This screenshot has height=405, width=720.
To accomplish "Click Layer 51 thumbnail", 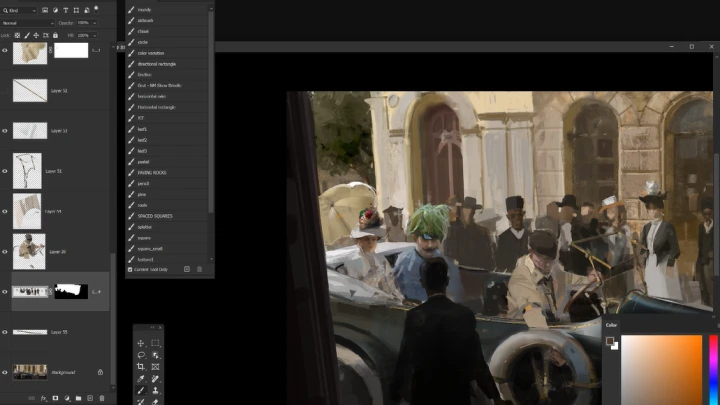I will [27, 171].
